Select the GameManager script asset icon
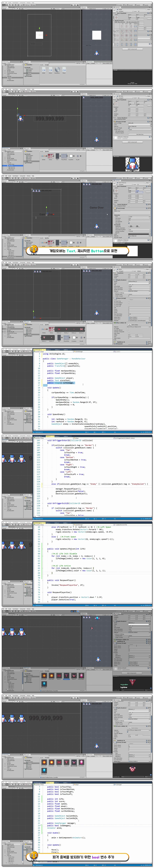 (57, 70)
